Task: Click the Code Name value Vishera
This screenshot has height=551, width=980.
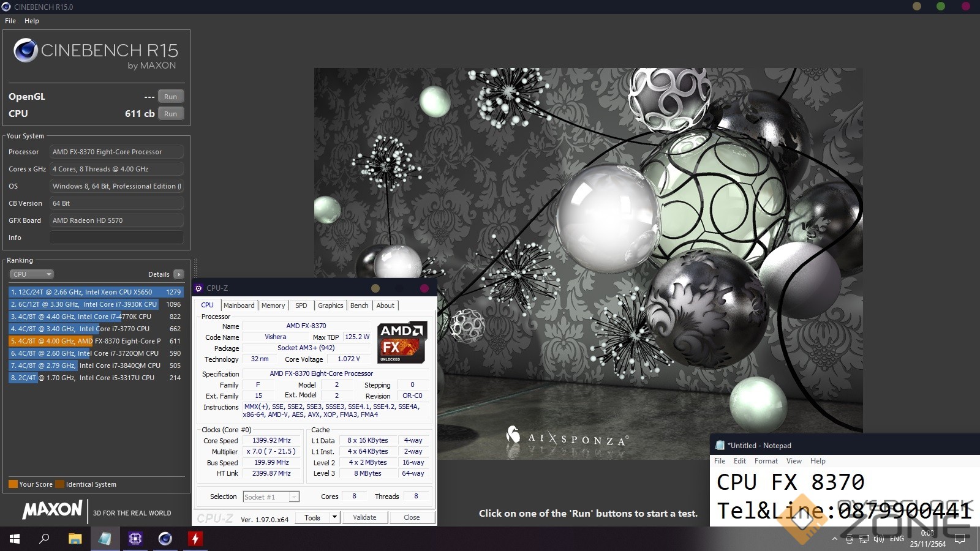Action: tap(276, 337)
